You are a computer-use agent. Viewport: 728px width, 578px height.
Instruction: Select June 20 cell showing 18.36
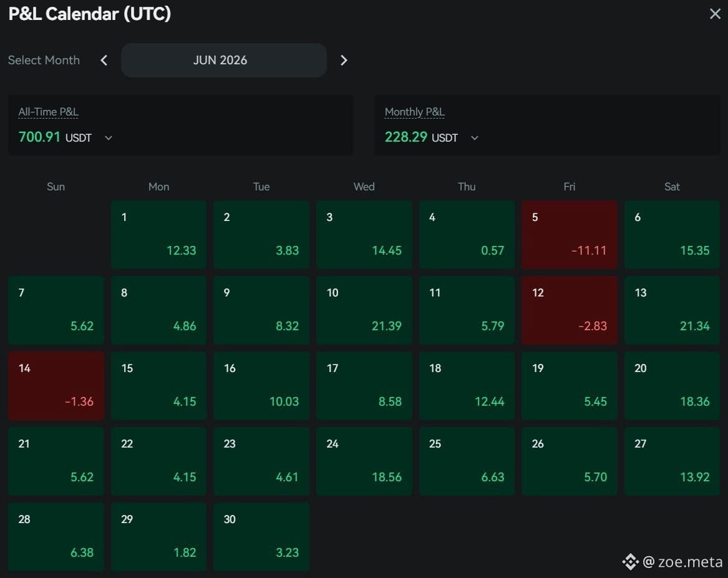(x=672, y=386)
